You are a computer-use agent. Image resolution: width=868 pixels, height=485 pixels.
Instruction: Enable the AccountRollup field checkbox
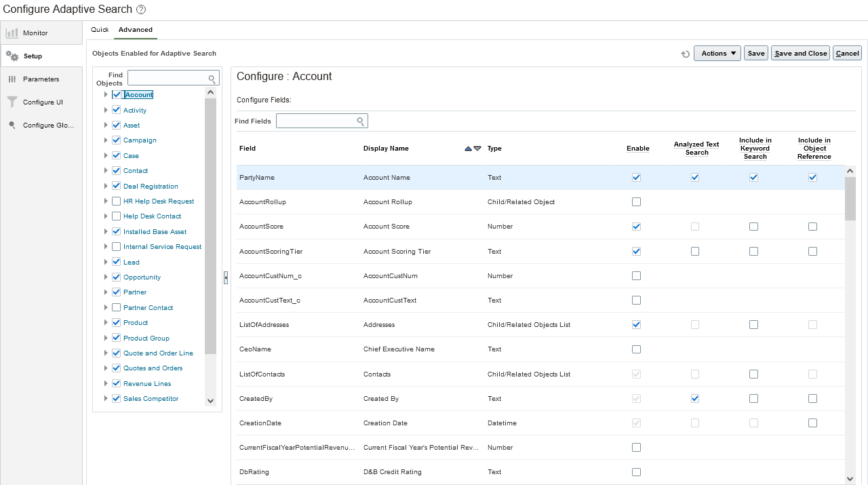pyautogui.click(x=636, y=202)
